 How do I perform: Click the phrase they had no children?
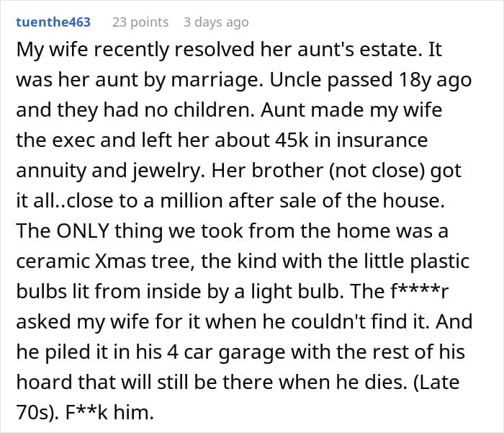tap(155, 110)
